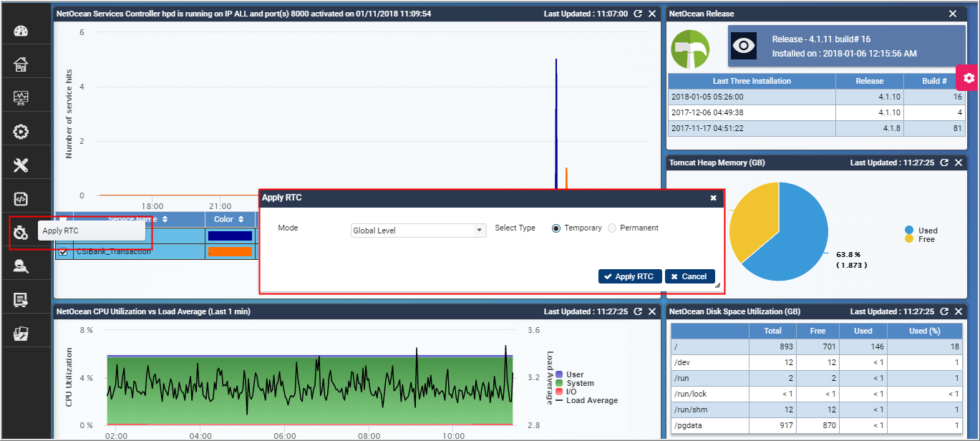
Task: Click the /run/lock row in disk table
Action: pos(818,394)
